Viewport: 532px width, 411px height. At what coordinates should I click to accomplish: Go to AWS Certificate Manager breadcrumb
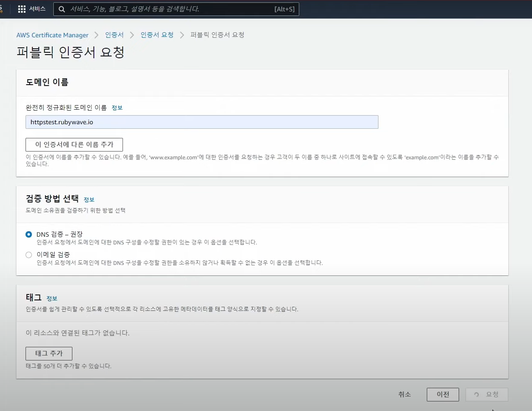52,35
